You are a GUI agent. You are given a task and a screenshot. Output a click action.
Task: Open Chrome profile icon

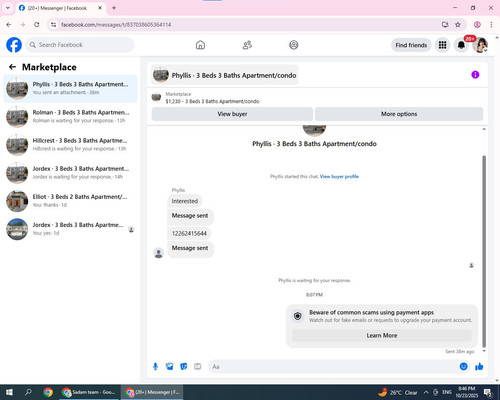477,25
